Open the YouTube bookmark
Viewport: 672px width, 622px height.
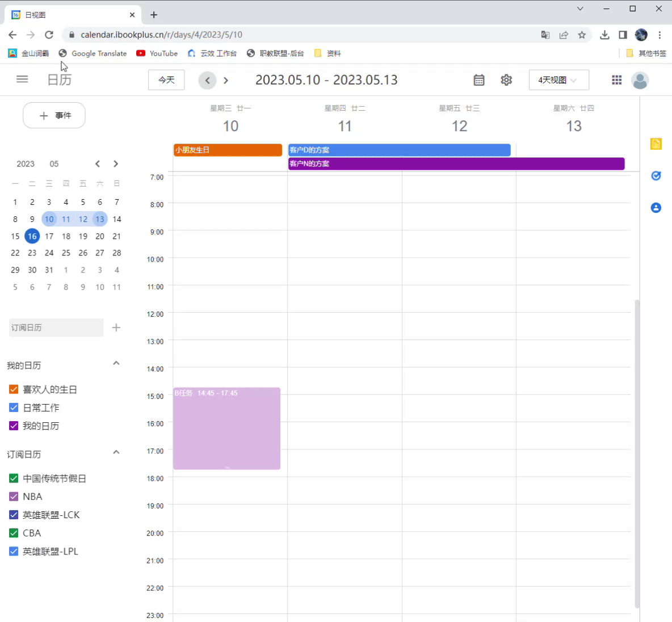pyautogui.click(x=157, y=53)
